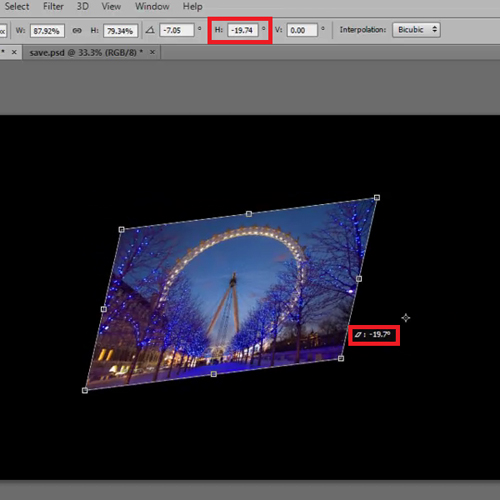Open the View menu
Image resolution: width=500 pixels, height=500 pixels.
(111, 6)
